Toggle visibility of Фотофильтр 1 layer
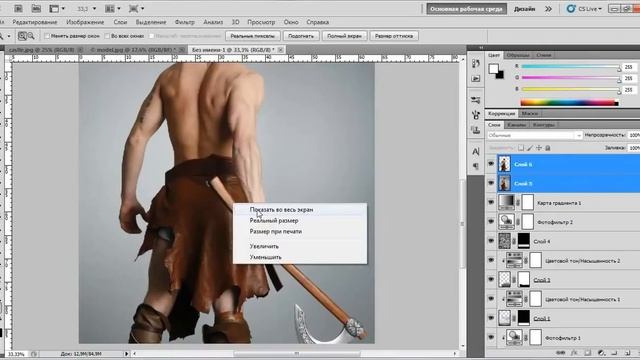This screenshot has height=360, width=640. pos(491,338)
